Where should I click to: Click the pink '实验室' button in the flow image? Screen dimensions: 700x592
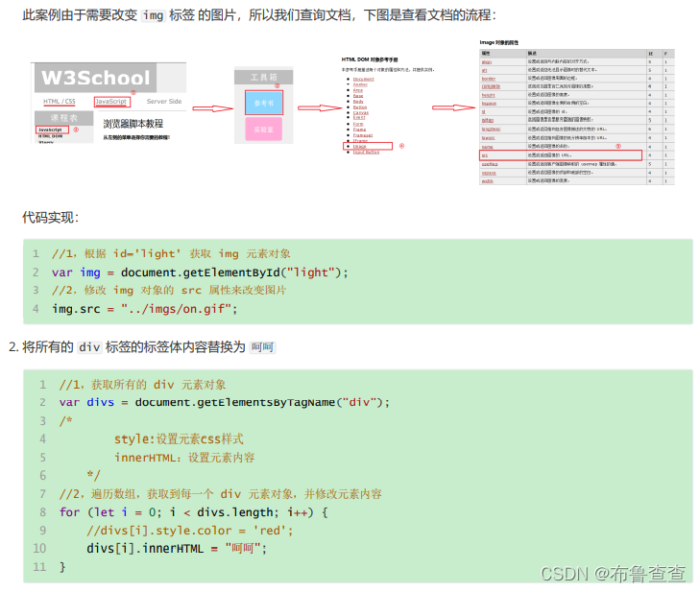(x=263, y=130)
